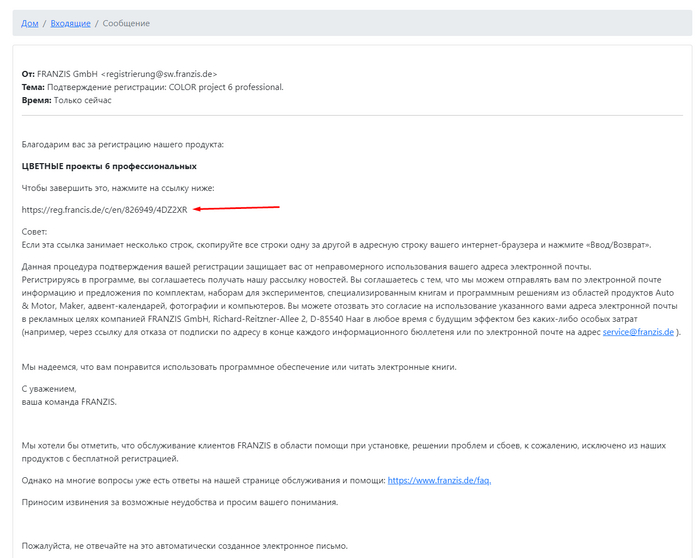Open the franzis.de/faq help page link
Screen dimensions: 700x558
[439, 480]
